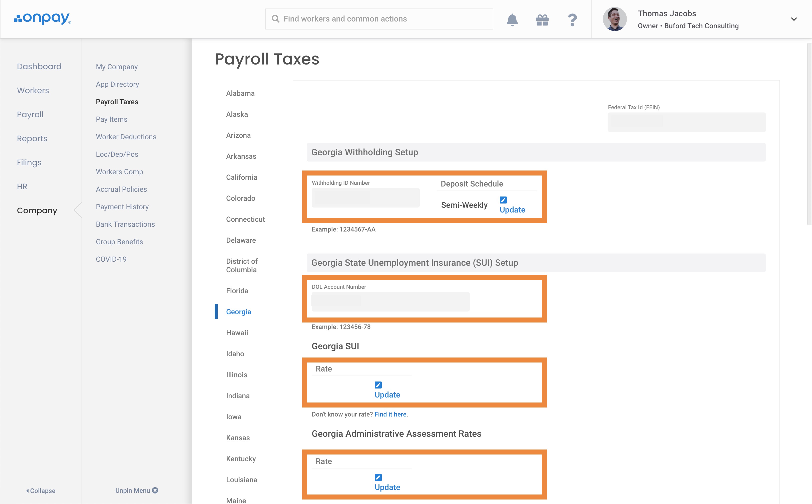Focus the Find workers search box

tap(379, 19)
